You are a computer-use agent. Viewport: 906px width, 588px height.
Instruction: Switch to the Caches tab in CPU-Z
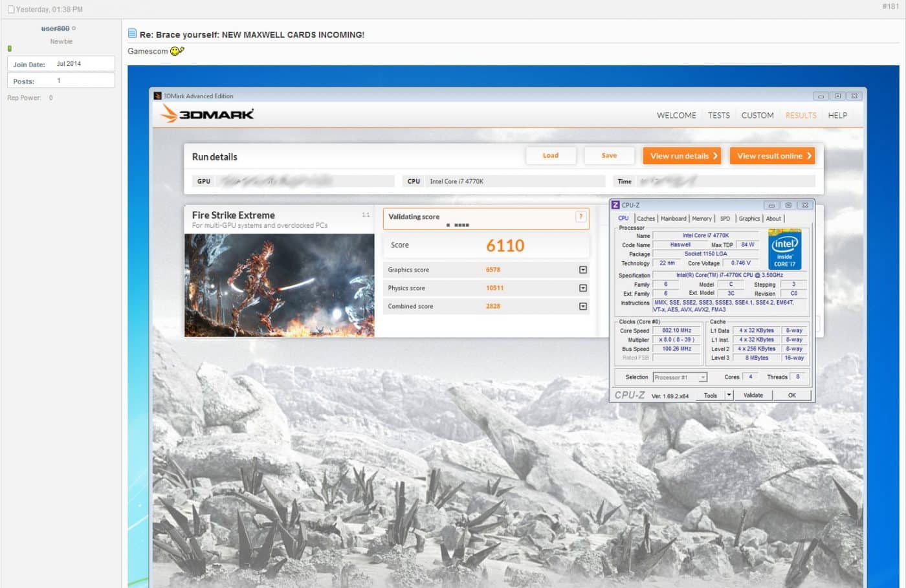coord(646,219)
